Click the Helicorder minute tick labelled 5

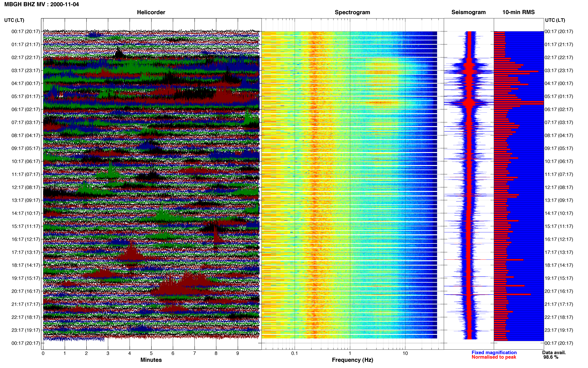coord(151,353)
